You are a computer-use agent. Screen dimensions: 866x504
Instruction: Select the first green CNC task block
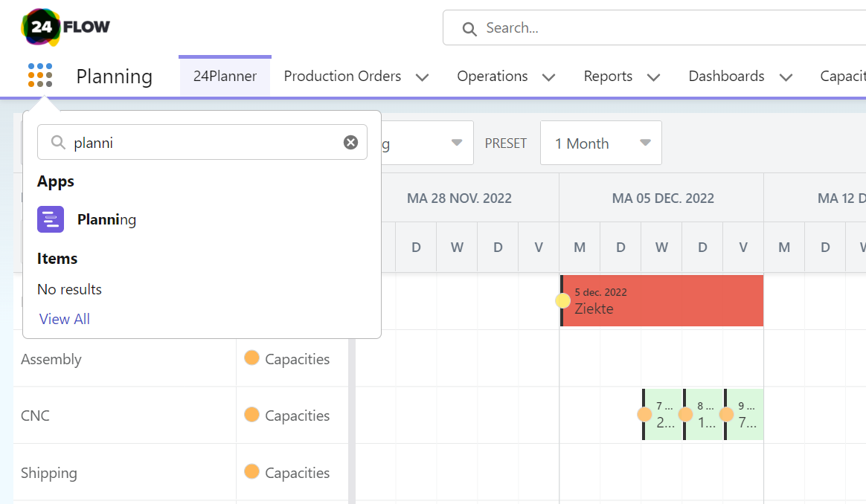pyautogui.click(x=664, y=415)
